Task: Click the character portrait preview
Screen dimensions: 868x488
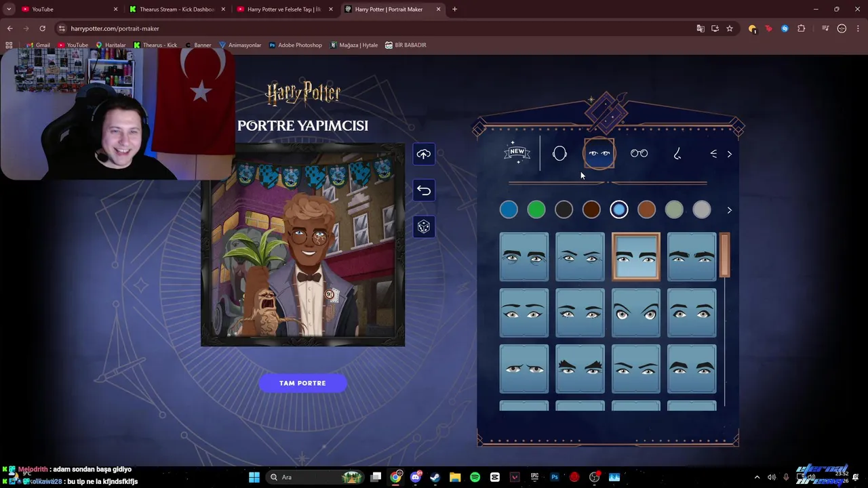Action: point(303,245)
